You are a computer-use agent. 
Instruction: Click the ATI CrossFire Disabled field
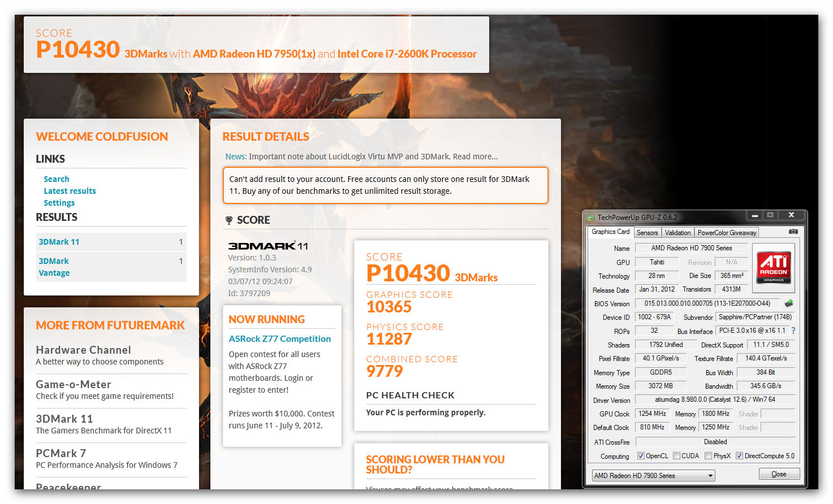[715, 442]
